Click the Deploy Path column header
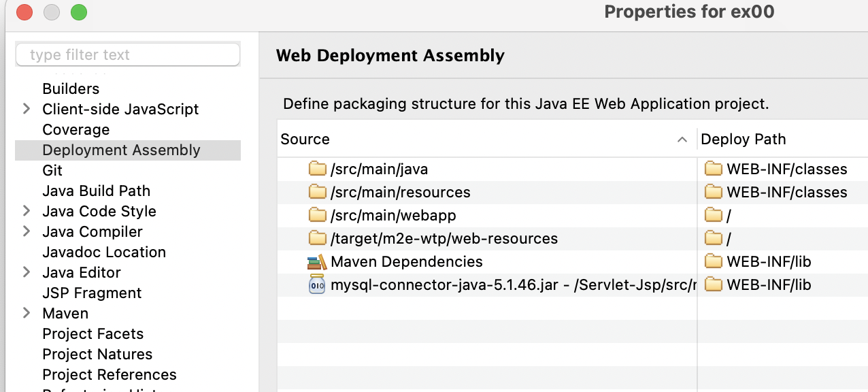The width and height of the screenshot is (868, 392). [x=743, y=139]
